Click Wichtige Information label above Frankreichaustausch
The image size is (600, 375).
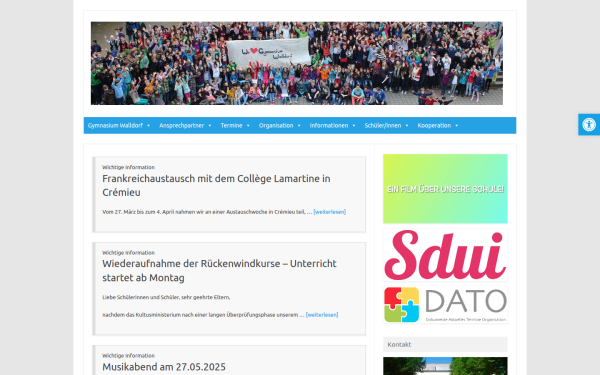point(129,167)
